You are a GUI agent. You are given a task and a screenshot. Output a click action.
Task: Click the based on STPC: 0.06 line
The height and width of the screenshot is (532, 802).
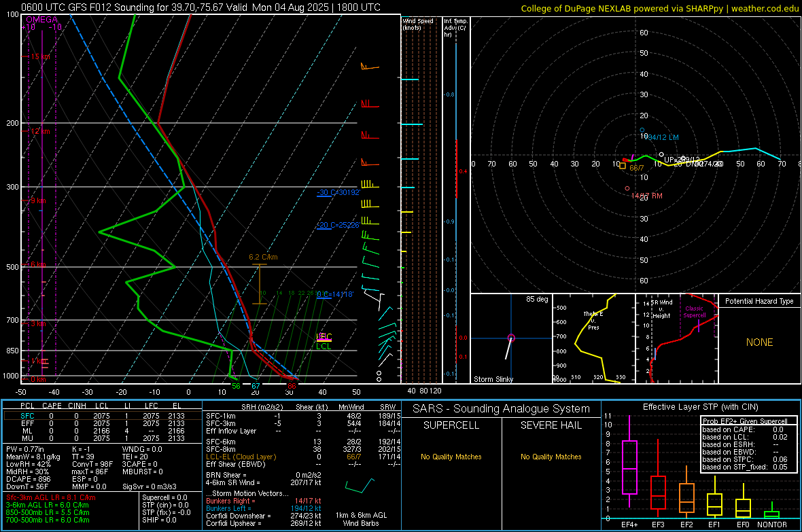(x=745, y=459)
